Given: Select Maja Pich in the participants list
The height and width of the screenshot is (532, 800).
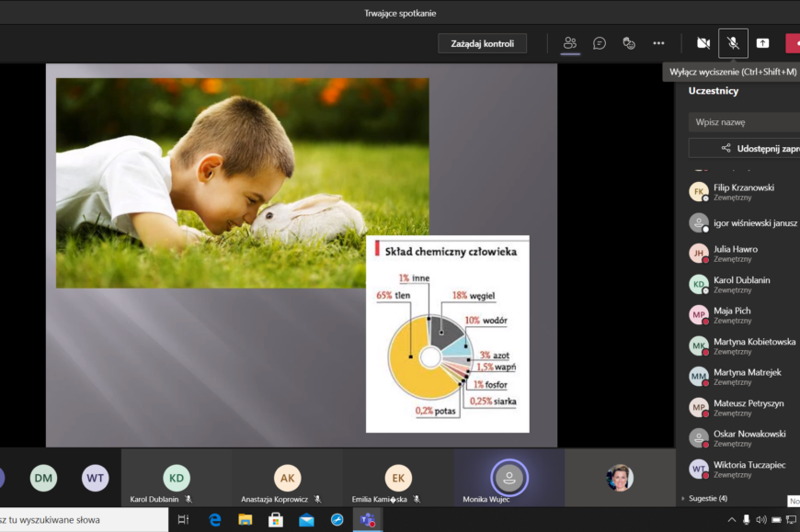Looking at the screenshot, I should pos(745,315).
